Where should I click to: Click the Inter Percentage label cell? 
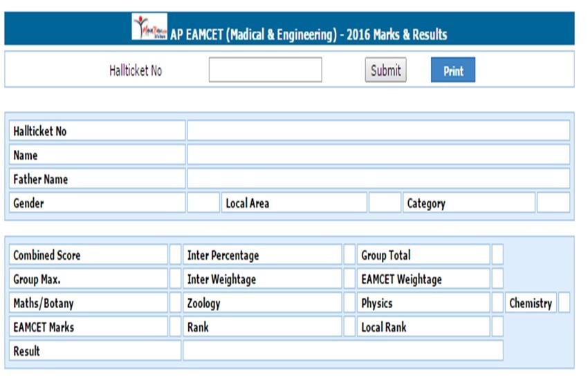(262, 255)
